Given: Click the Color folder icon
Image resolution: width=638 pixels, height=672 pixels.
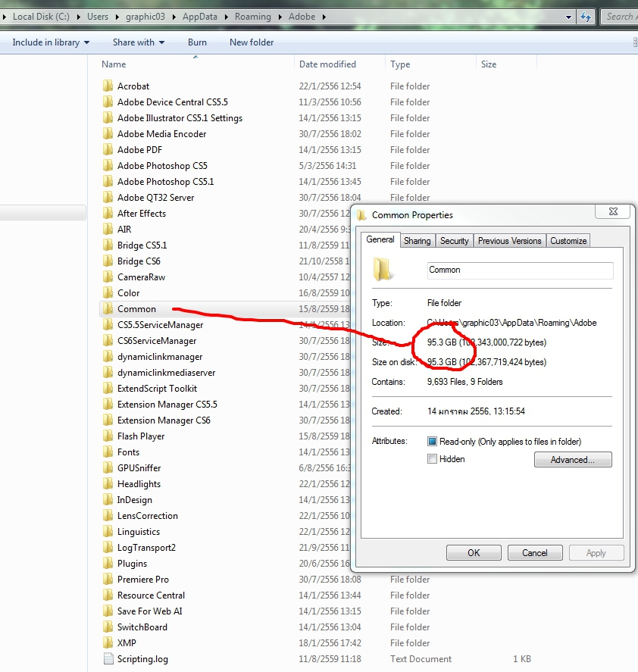Looking at the screenshot, I should click(x=108, y=292).
